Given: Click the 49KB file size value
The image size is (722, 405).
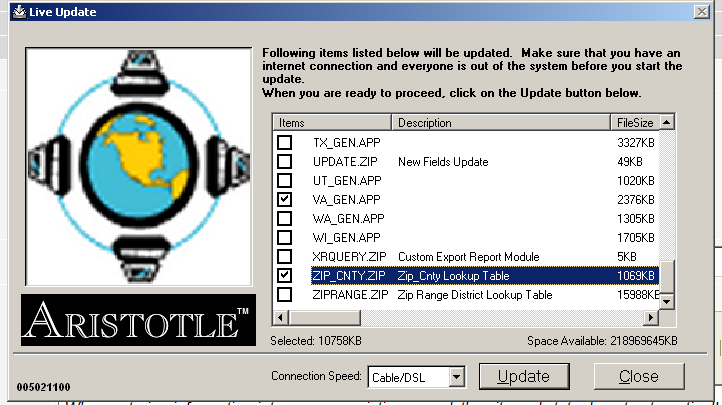Looking at the screenshot, I should click(x=630, y=162).
